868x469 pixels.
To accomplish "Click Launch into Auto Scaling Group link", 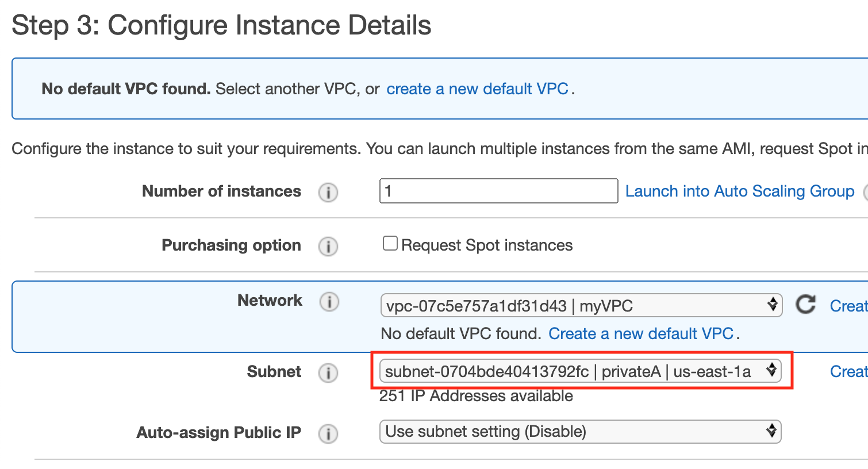I will tap(740, 191).
